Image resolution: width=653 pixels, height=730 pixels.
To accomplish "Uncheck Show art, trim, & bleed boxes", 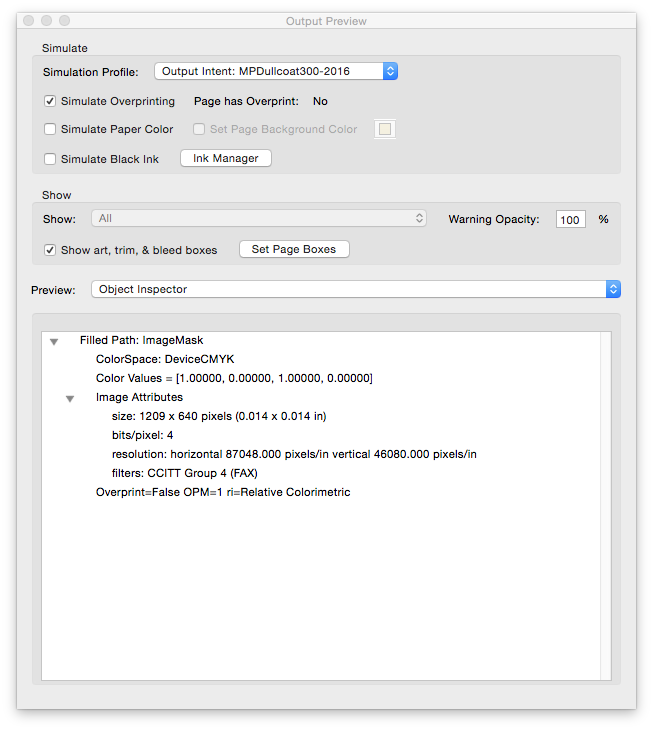I will click(x=50, y=250).
